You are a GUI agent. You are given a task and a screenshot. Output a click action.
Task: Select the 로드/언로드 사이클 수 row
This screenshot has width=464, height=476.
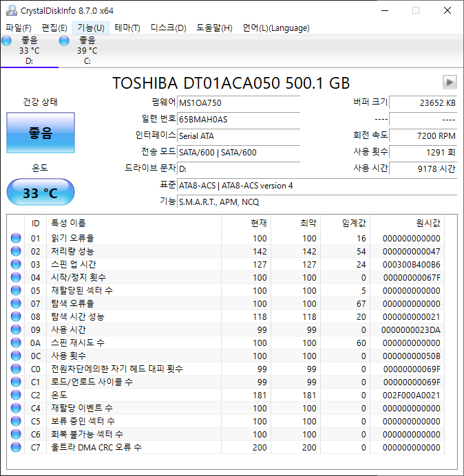pos(226,382)
